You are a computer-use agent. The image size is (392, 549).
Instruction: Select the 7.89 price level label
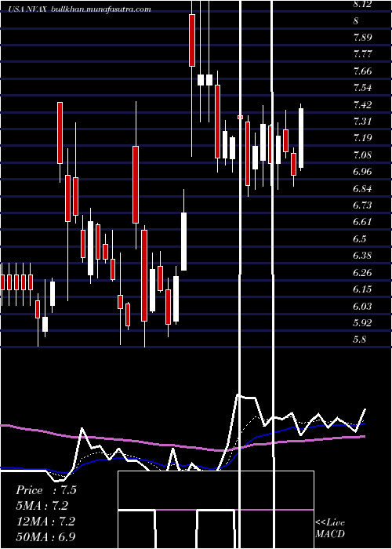coord(362,38)
